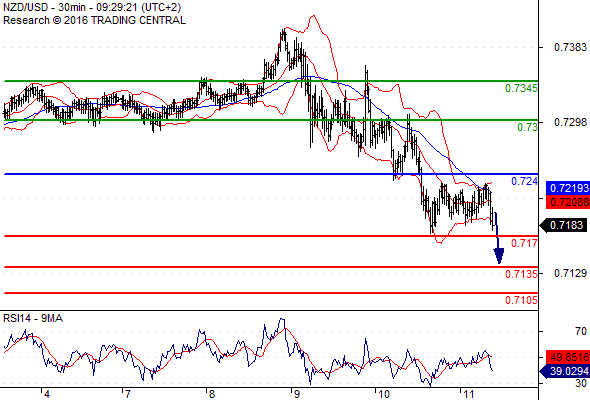This screenshot has height=400, width=590.
Task: Click the Research 2016 TRADING CENTRAL text
Action: pos(94,20)
